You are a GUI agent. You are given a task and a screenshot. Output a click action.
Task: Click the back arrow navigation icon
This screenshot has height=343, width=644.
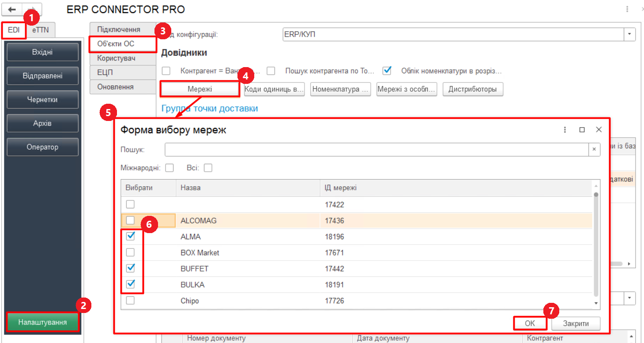click(x=12, y=10)
